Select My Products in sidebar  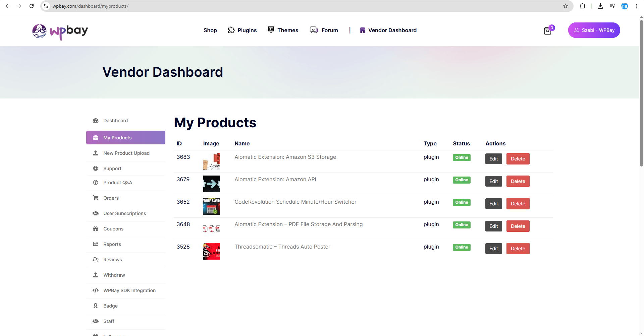click(126, 138)
